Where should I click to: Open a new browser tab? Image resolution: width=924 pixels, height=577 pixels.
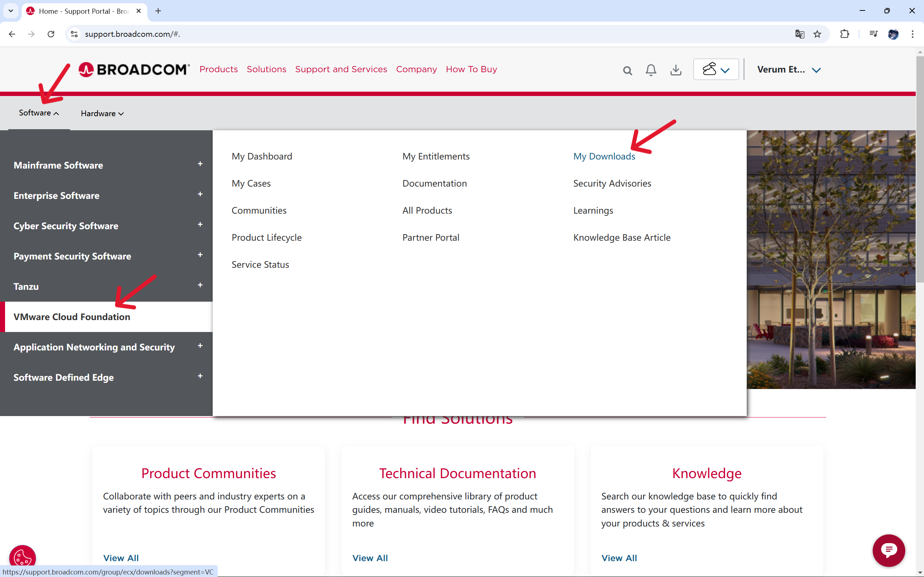coord(158,11)
